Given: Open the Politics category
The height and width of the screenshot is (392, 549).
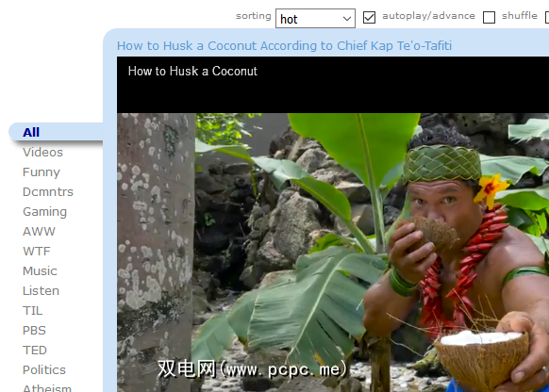Looking at the screenshot, I should [44, 370].
